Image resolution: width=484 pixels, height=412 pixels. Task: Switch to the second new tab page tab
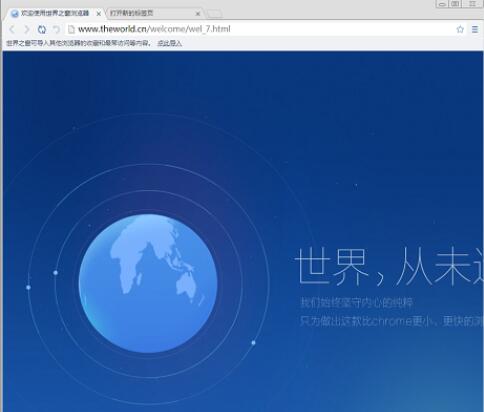pos(154,13)
